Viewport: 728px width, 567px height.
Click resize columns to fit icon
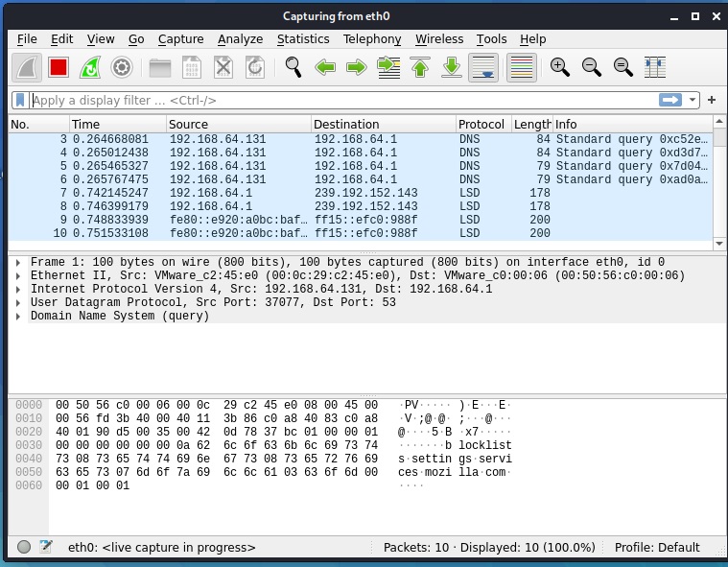(655, 68)
